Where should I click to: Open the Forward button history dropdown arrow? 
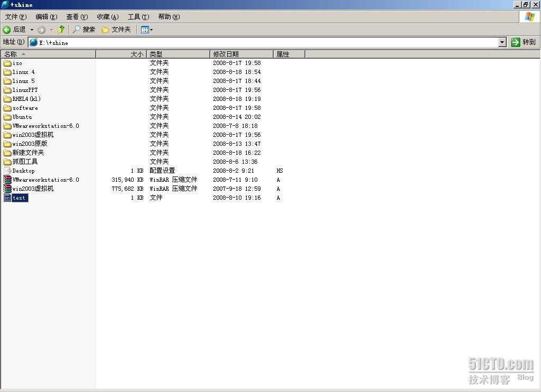(51, 30)
